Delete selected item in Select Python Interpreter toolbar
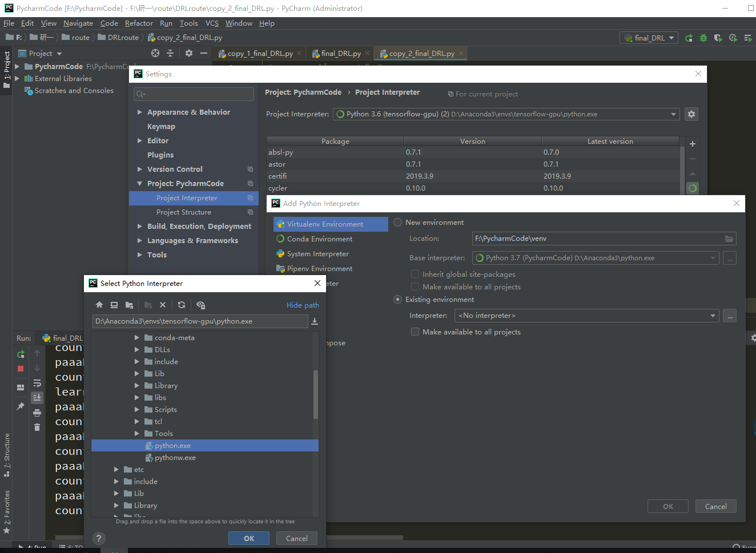The image size is (756, 553). (163, 305)
